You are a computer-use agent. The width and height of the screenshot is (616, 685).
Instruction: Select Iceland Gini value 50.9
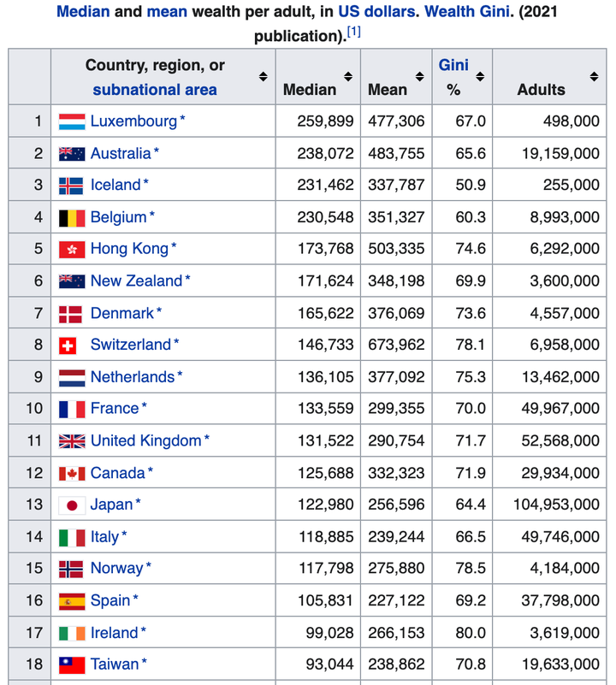click(x=471, y=185)
